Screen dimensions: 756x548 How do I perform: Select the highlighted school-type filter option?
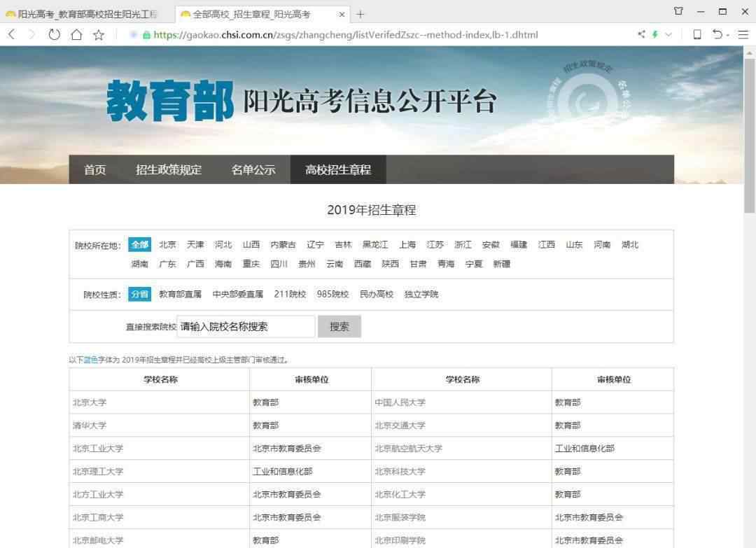(139, 294)
